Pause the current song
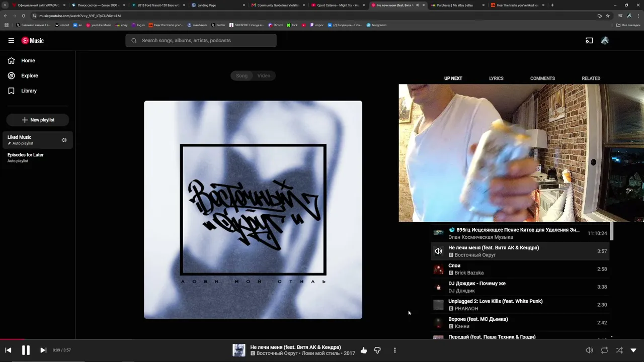This screenshot has width=644, height=362. point(26,350)
